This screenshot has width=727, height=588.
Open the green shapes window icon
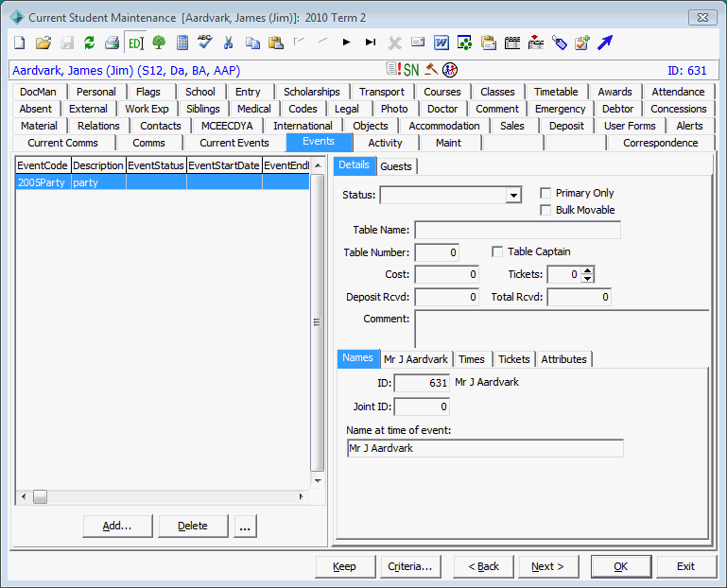pyautogui.click(x=464, y=43)
